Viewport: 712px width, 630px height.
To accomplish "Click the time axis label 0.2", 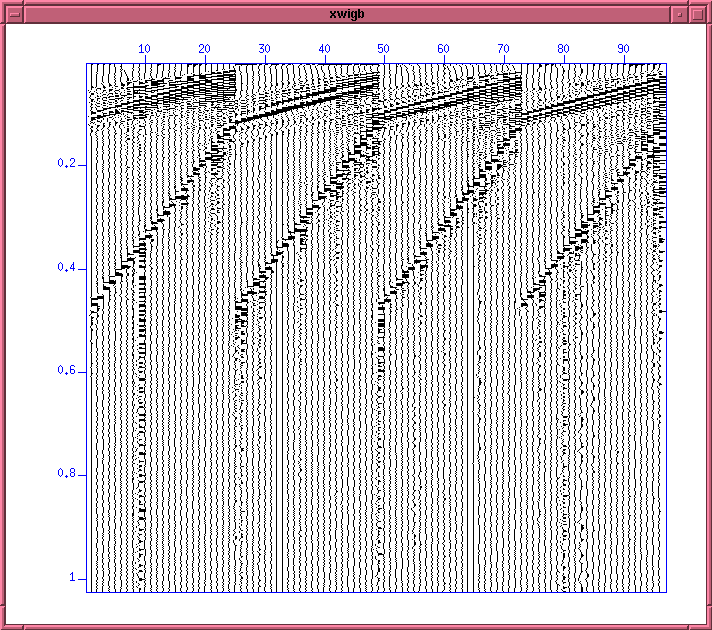I will coord(68,163).
